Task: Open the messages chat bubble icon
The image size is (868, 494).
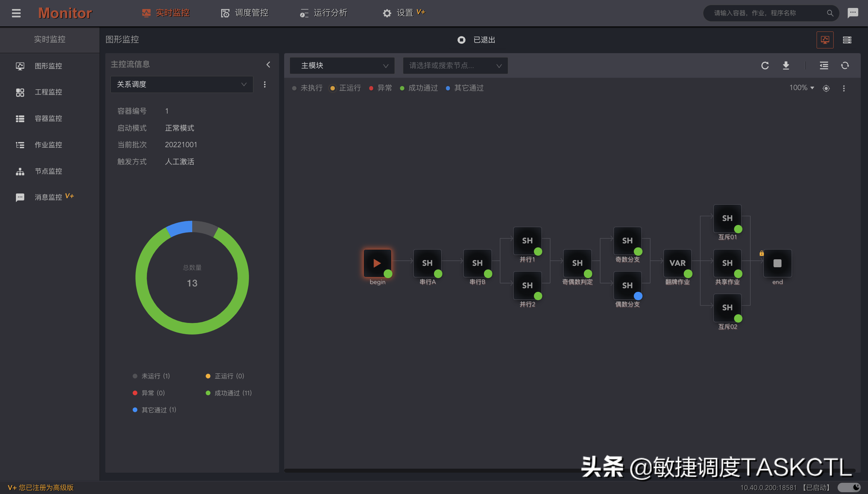Action: [x=853, y=13]
